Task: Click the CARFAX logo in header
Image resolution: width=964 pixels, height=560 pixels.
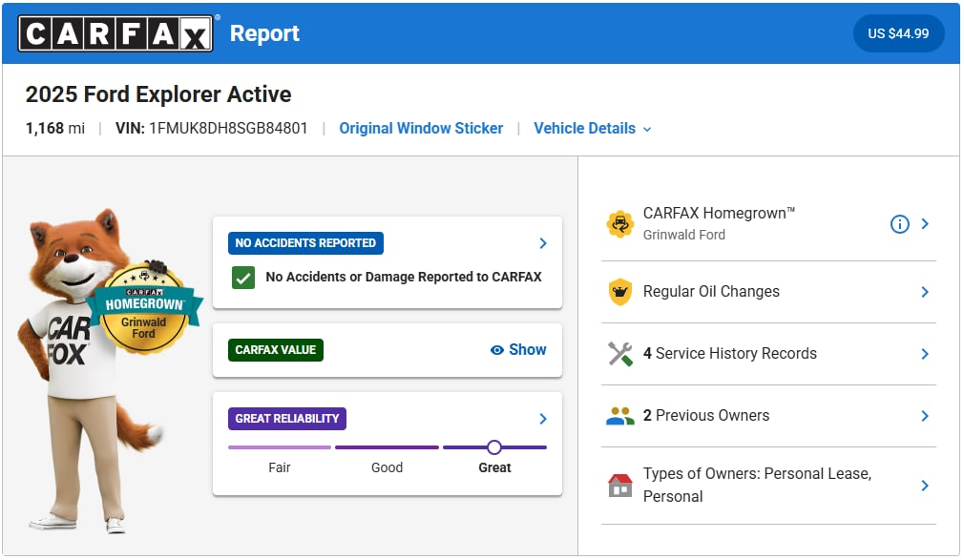Action: pos(115,33)
